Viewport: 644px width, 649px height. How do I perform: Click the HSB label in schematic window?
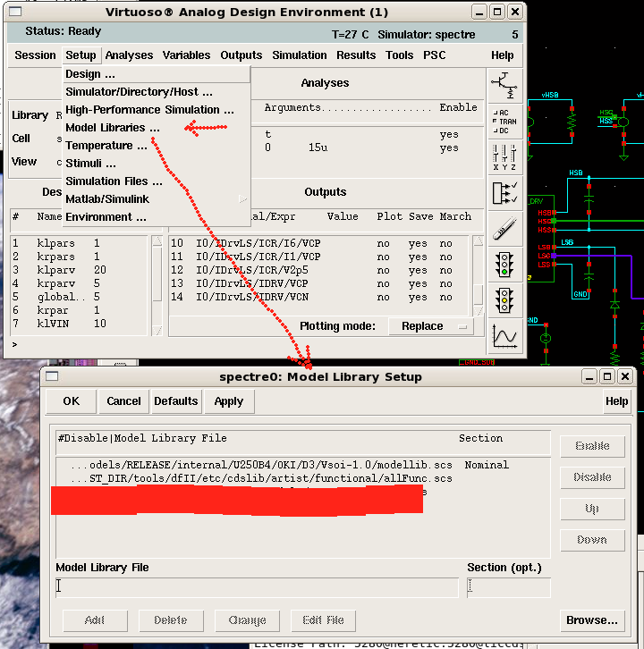tap(576, 173)
